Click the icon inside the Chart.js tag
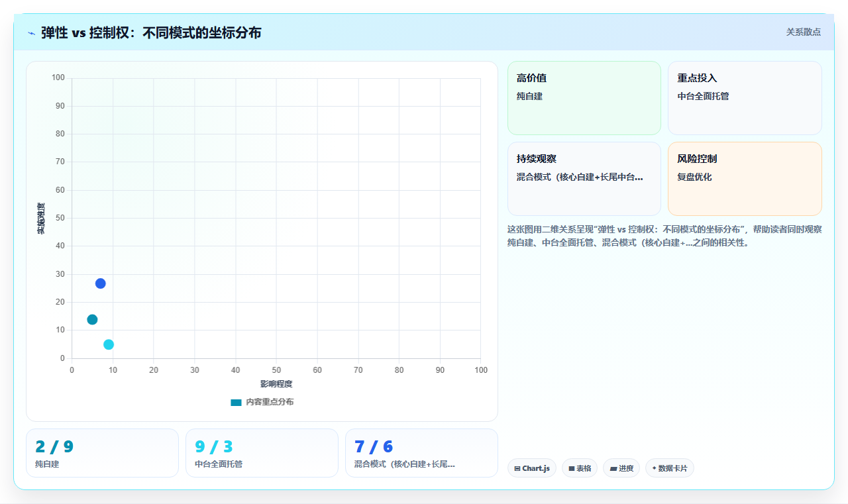 (517, 469)
